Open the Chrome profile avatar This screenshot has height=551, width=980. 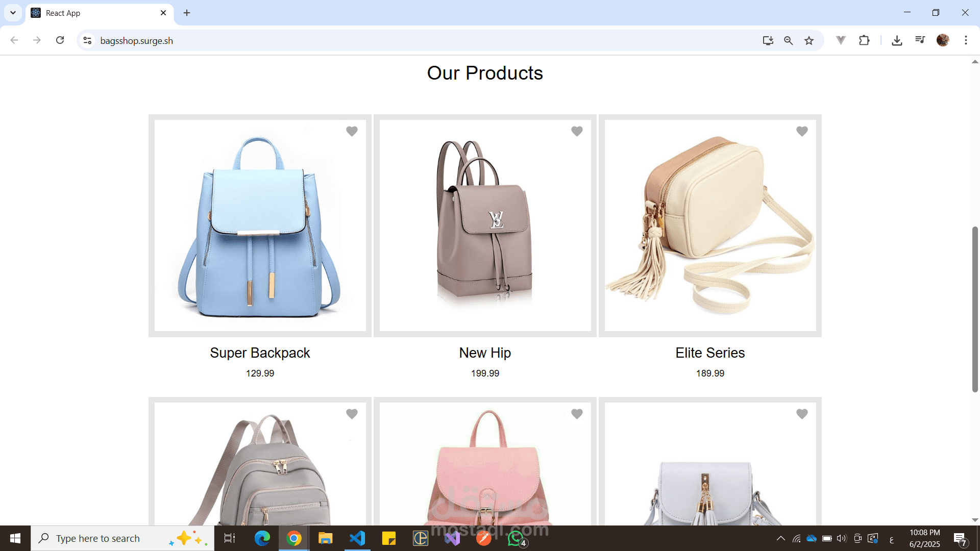coord(943,40)
